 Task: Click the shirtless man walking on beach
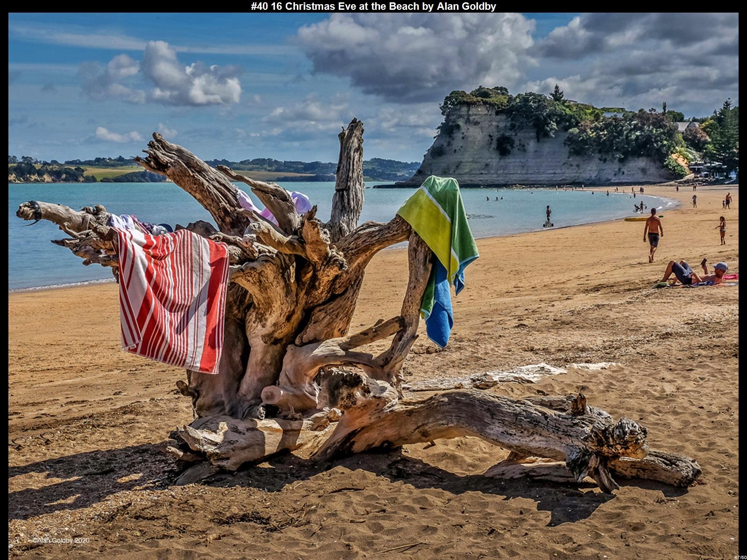pos(653,234)
